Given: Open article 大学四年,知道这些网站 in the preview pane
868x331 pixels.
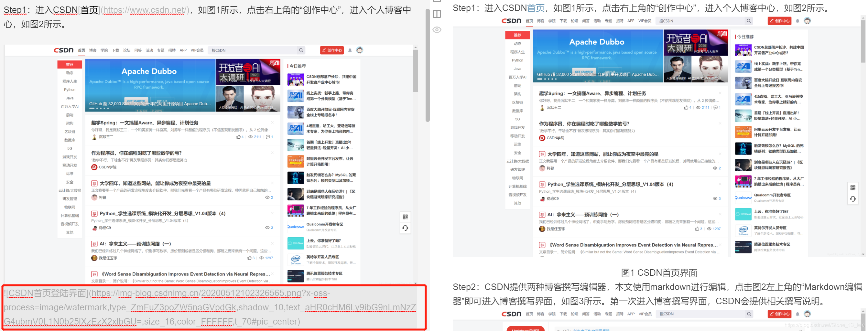Looking at the screenshot, I should click(602, 154).
